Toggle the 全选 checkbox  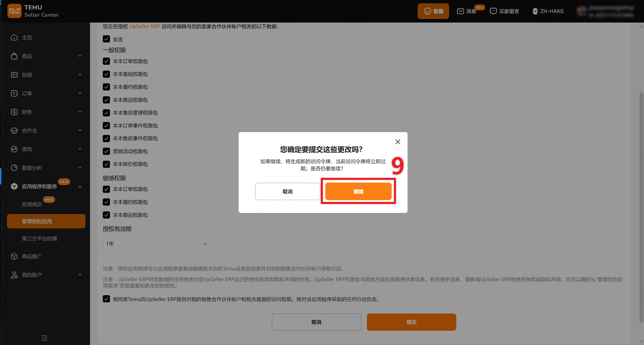click(x=106, y=39)
